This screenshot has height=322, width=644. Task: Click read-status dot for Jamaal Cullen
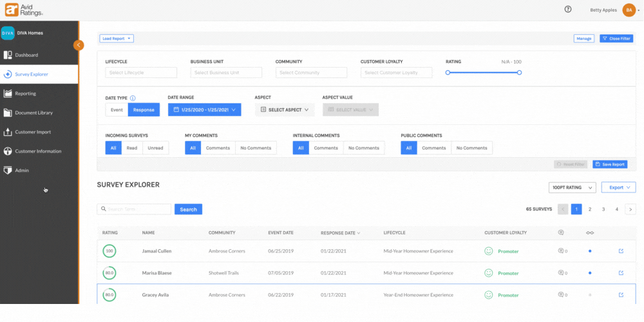(x=590, y=251)
